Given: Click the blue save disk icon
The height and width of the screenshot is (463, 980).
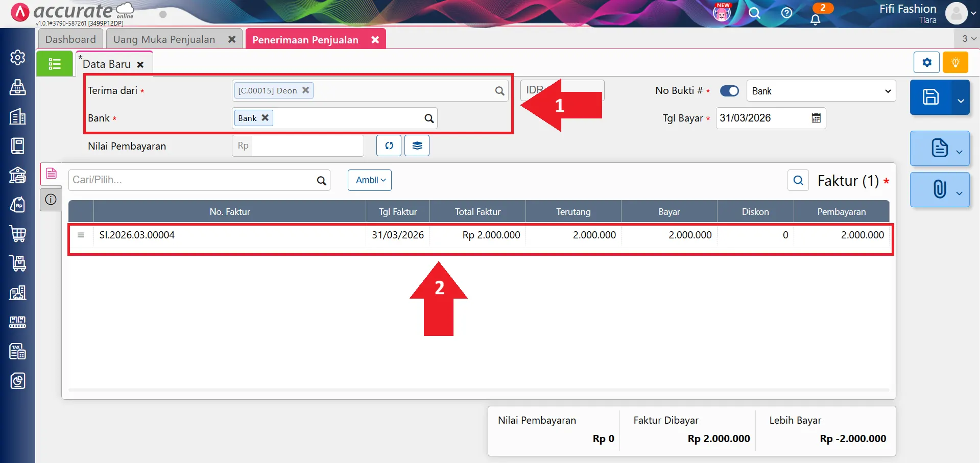Looking at the screenshot, I should (x=930, y=97).
